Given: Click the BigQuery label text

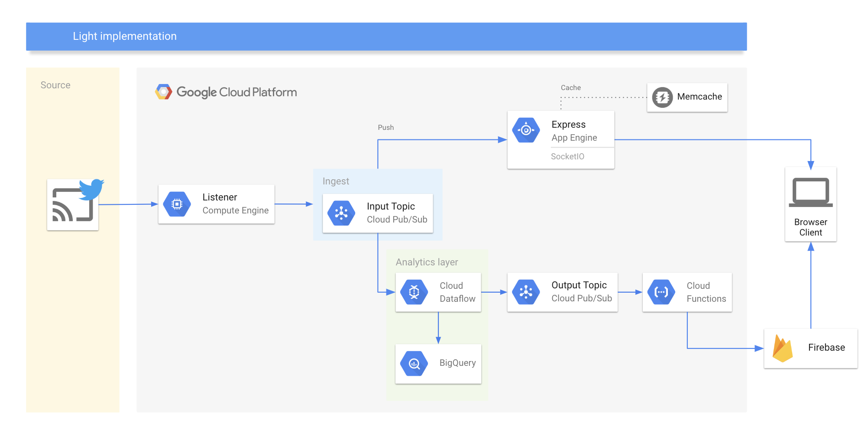Looking at the screenshot, I should (457, 363).
